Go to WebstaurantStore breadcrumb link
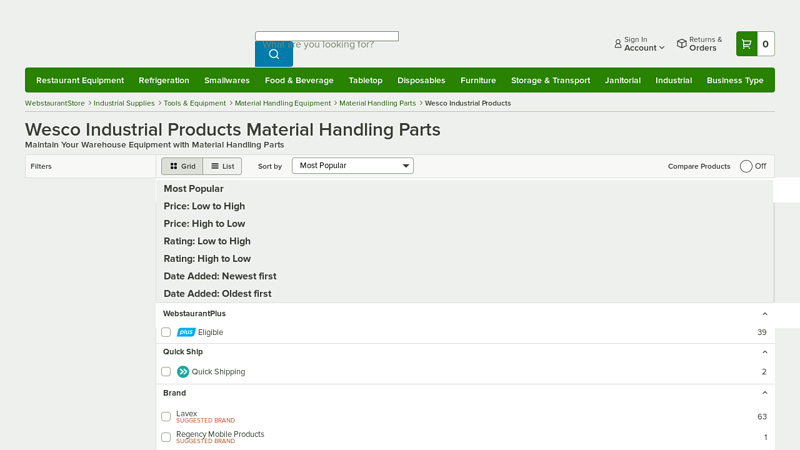 tap(55, 103)
